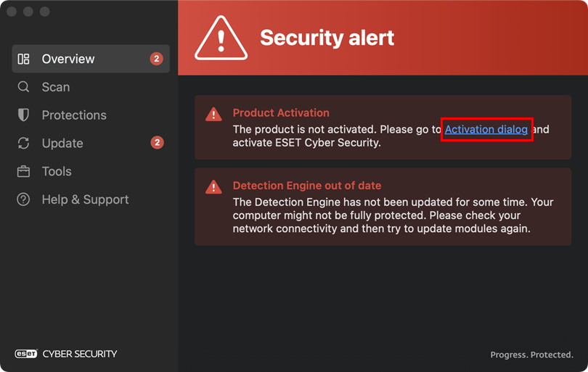Click the Overview notification badge
The image size is (588, 372).
tap(157, 59)
